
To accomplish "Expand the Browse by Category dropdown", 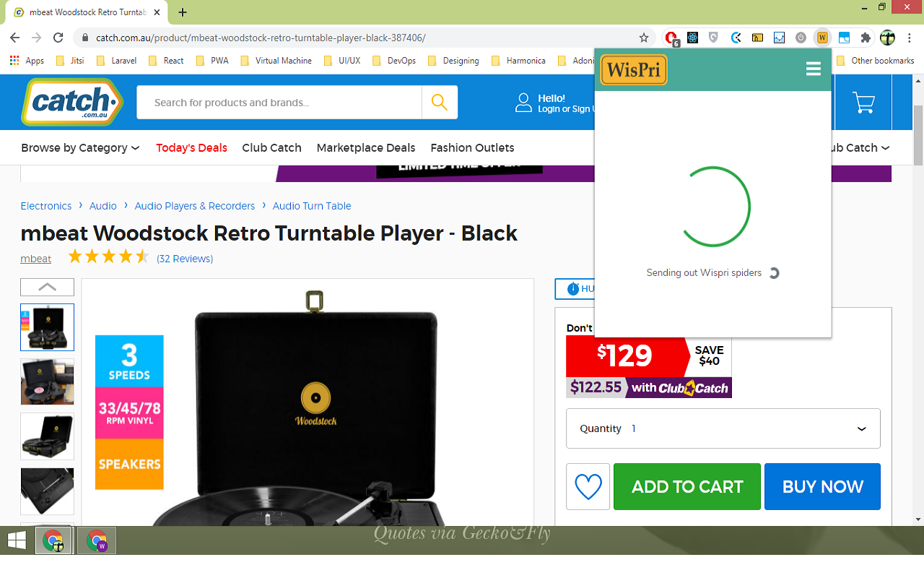I will point(80,147).
